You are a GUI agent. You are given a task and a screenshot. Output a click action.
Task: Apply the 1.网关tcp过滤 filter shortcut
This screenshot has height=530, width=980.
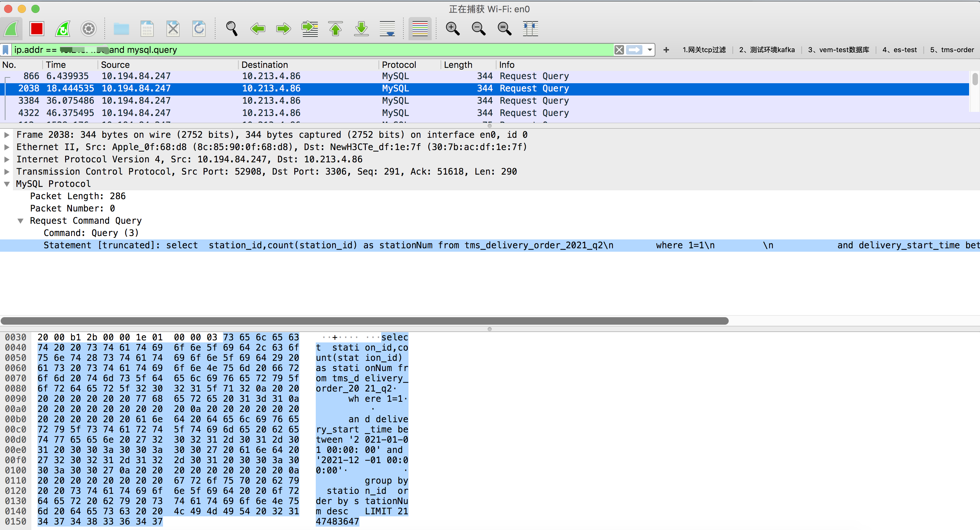point(704,50)
